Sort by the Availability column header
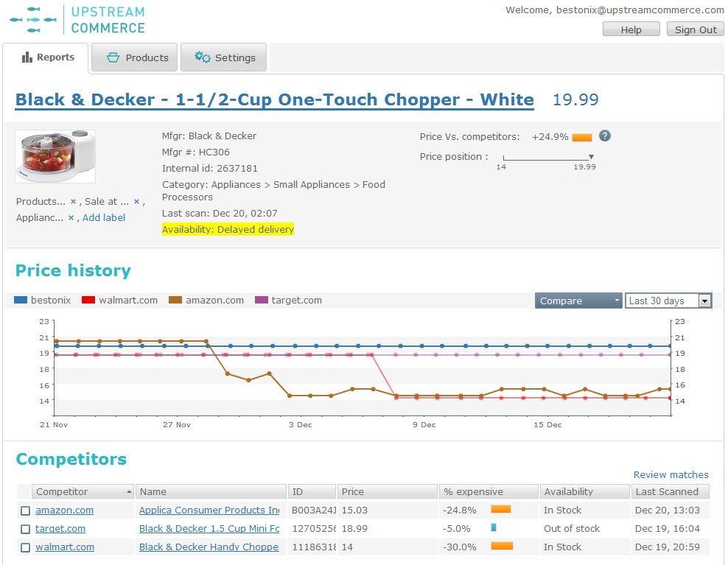The width and height of the screenshot is (728, 565). (584, 491)
